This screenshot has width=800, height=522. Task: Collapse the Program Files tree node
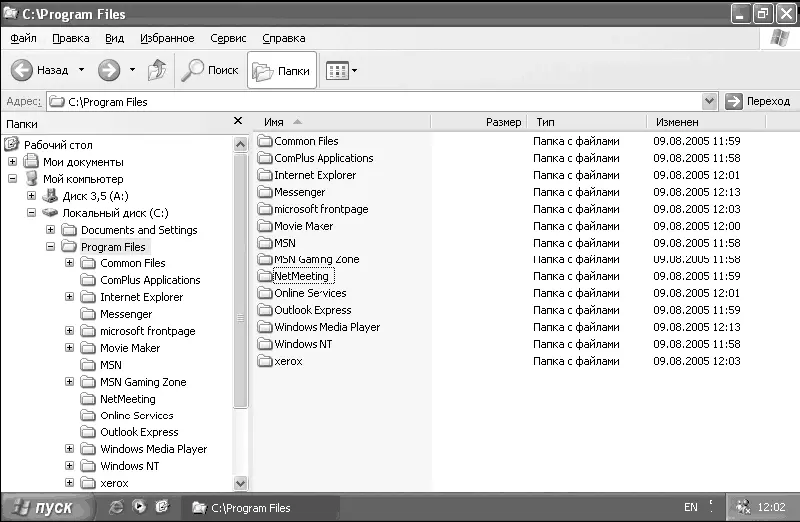[x=51, y=247]
